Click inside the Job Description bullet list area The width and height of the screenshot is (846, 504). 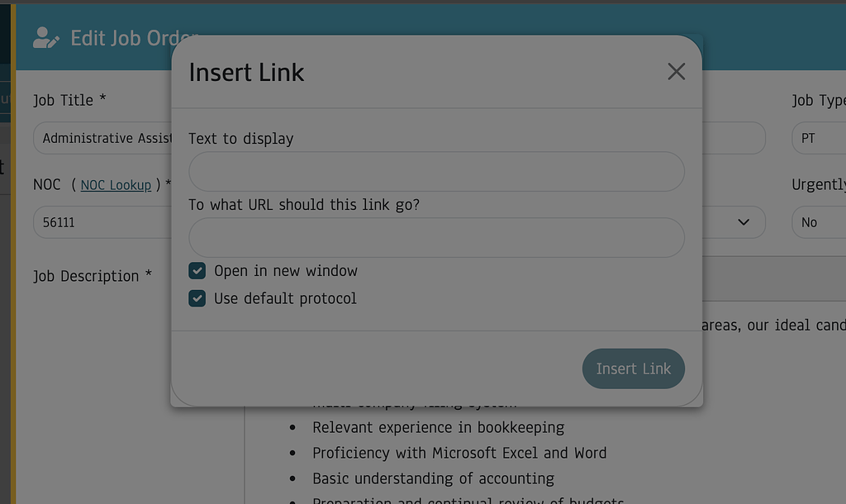pyautogui.click(x=454, y=453)
